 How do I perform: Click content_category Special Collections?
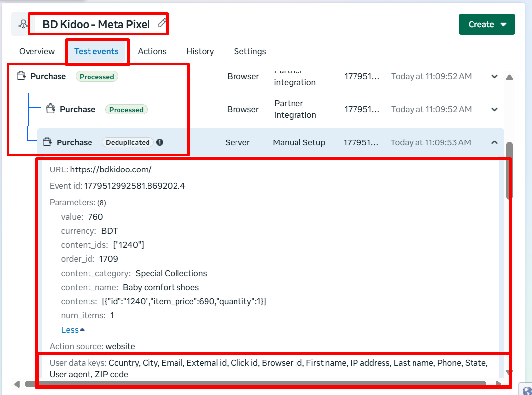(x=134, y=273)
